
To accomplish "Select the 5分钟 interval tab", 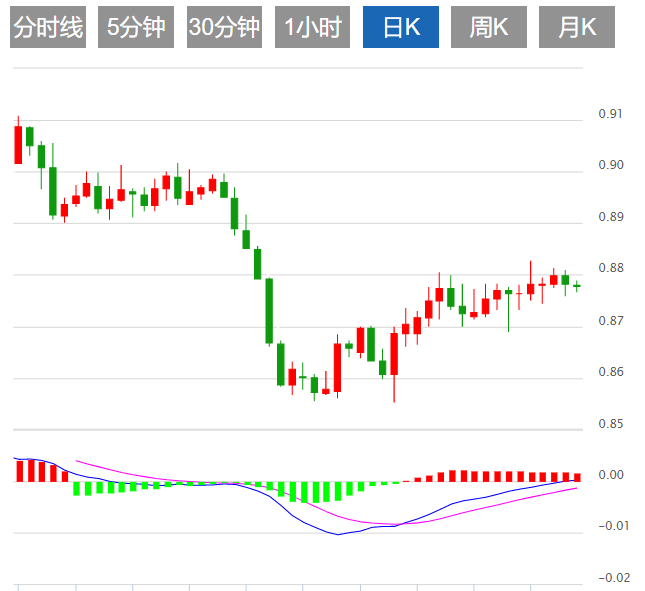I will pyautogui.click(x=136, y=27).
